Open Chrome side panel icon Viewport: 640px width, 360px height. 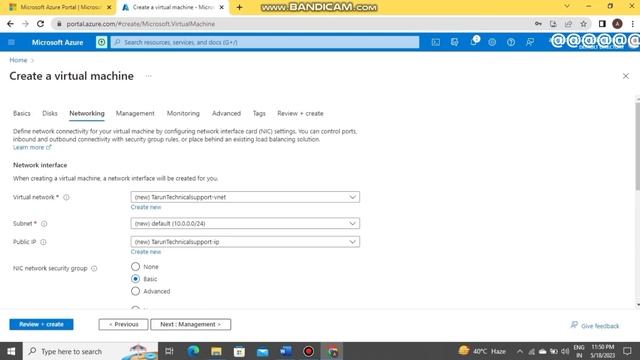click(x=602, y=24)
